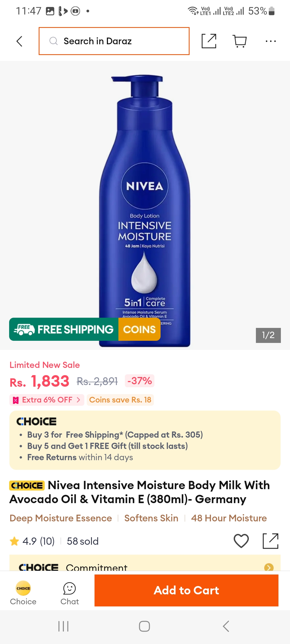Click Add to Cart button
This screenshot has width=290, height=644.
[186, 590]
